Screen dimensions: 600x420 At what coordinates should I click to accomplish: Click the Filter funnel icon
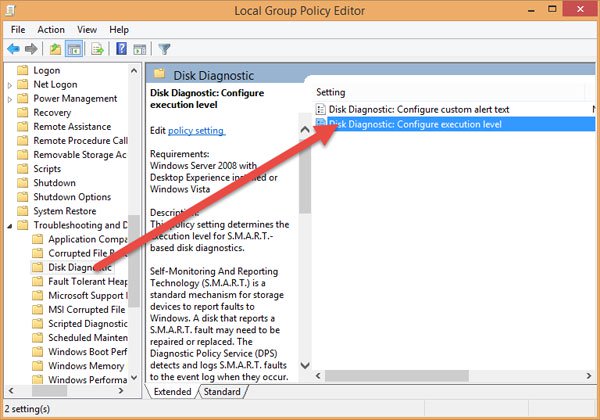click(x=164, y=49)
